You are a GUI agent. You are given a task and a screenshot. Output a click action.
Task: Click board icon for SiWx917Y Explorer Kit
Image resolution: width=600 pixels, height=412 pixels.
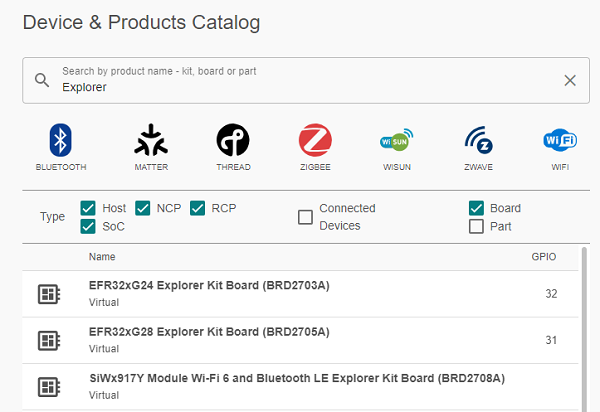49,387
